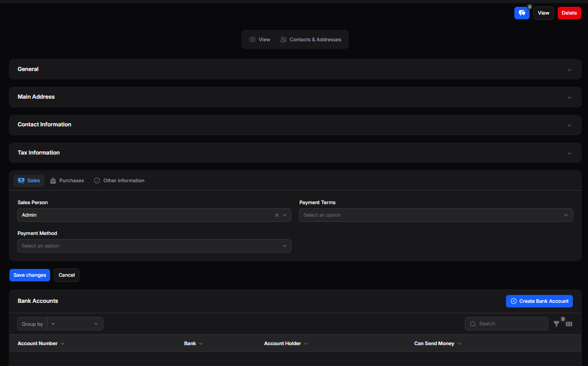Sort by Bank column
This screenshot has width=588, height=366.
194,344
